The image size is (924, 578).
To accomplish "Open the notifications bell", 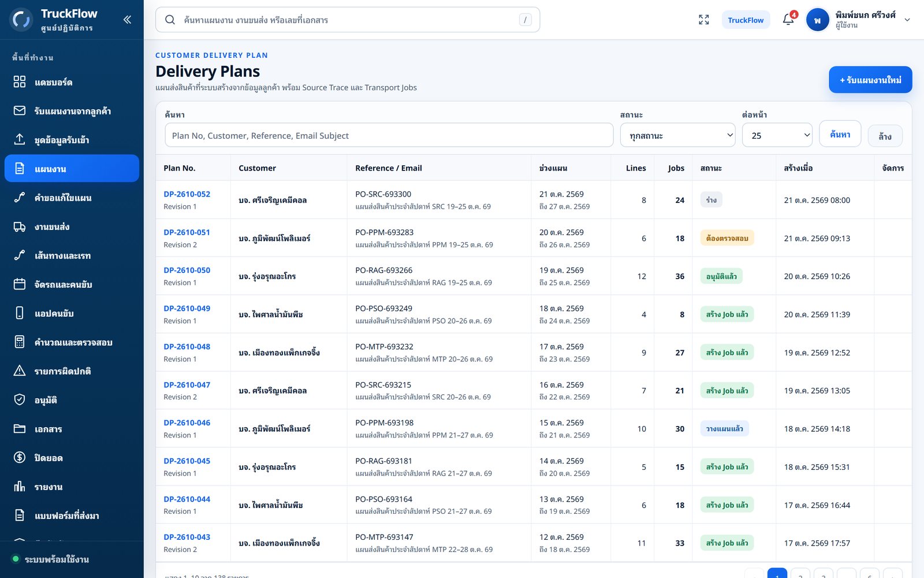I will coord(788,20).
